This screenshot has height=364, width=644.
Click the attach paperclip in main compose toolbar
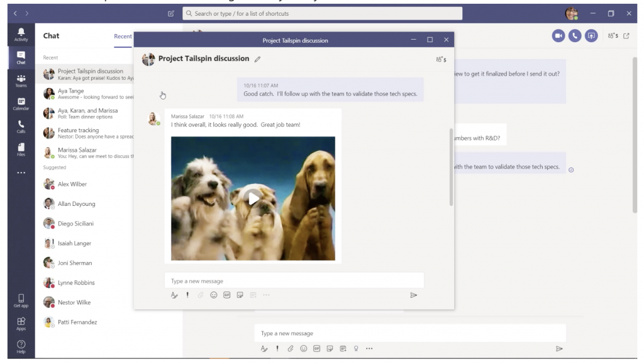pos(290,348)
